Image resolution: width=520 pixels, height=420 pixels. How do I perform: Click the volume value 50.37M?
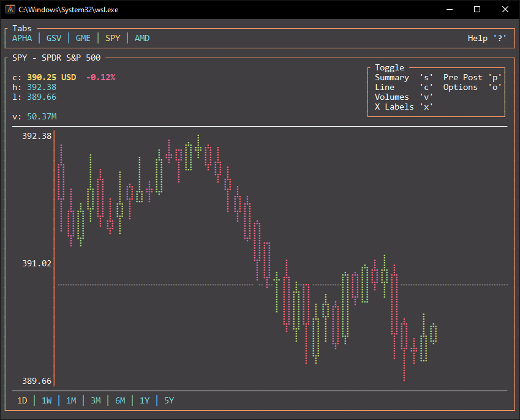click(x=42, y=117)
